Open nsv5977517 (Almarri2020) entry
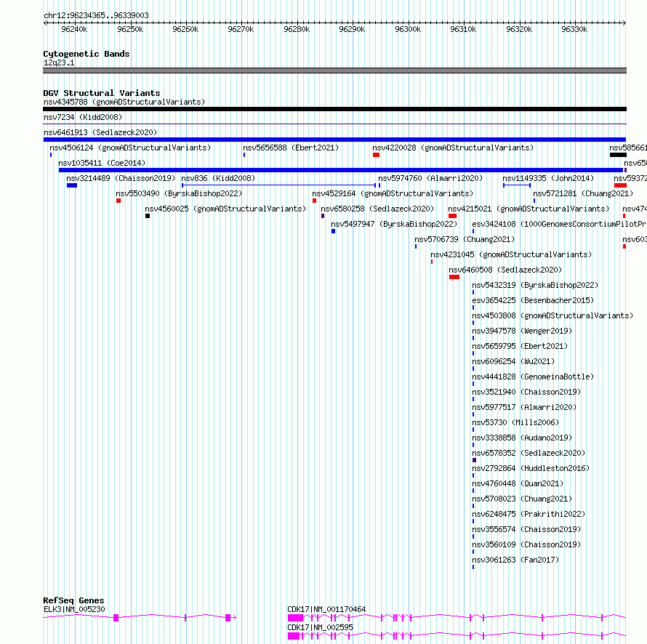This screenshot has height=644, width=647. click(524, 407)
